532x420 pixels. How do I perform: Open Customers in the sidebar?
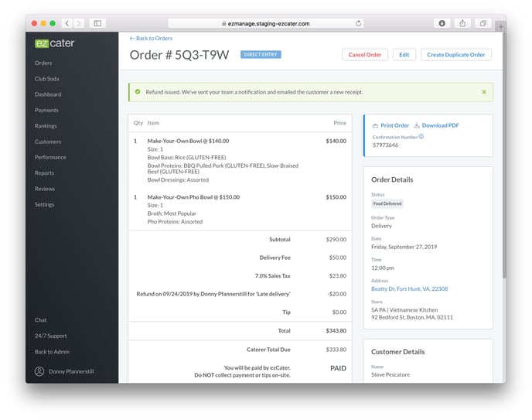48,142
